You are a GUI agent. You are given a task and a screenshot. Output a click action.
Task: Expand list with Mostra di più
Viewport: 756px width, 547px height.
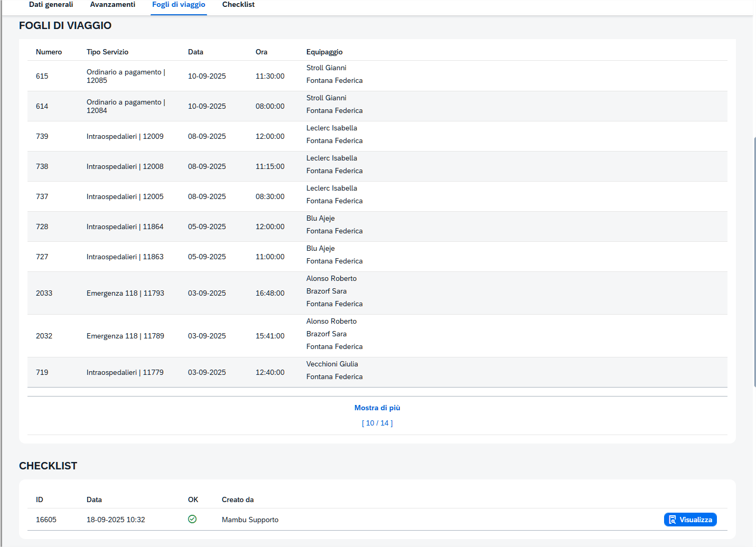coord(377,408)
